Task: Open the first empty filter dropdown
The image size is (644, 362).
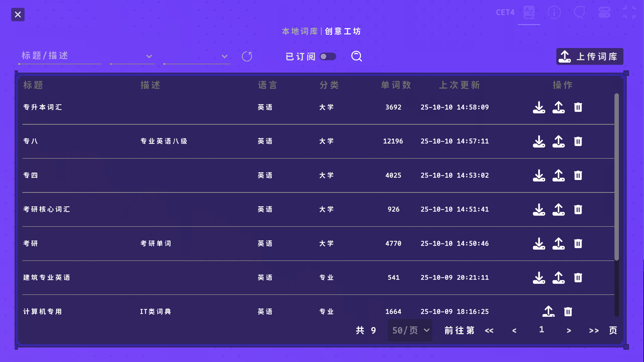Action: pyautogui.click(x=132, y=56)
